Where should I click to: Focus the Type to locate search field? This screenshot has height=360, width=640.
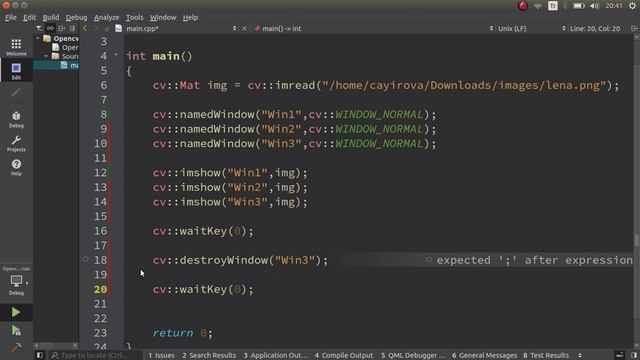point(96,355)
